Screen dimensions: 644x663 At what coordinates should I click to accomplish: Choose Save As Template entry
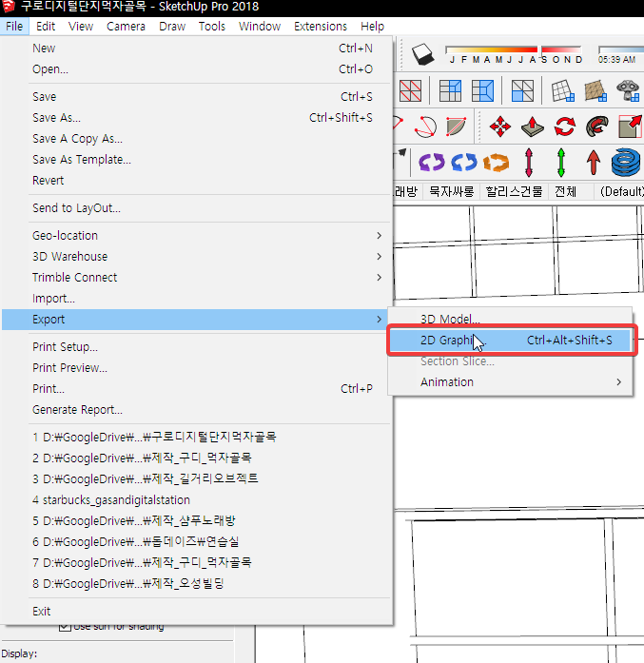click(197, 160)
